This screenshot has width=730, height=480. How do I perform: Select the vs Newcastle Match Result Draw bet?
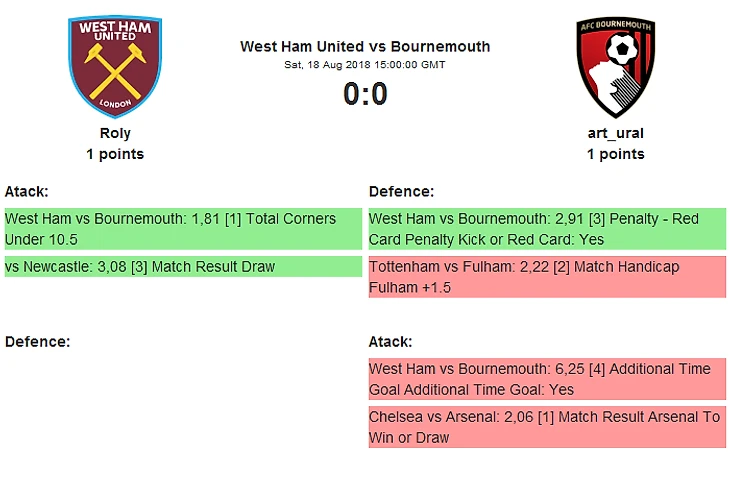point(183,267)
